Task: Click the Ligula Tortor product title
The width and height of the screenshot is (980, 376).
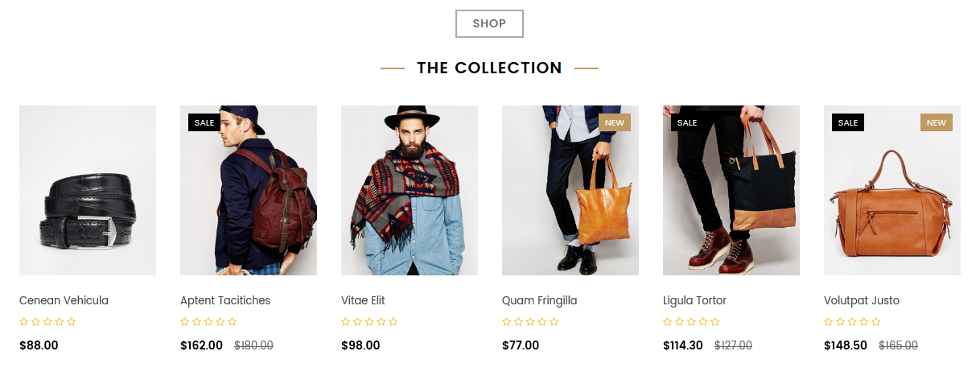Action: point(694,300)
